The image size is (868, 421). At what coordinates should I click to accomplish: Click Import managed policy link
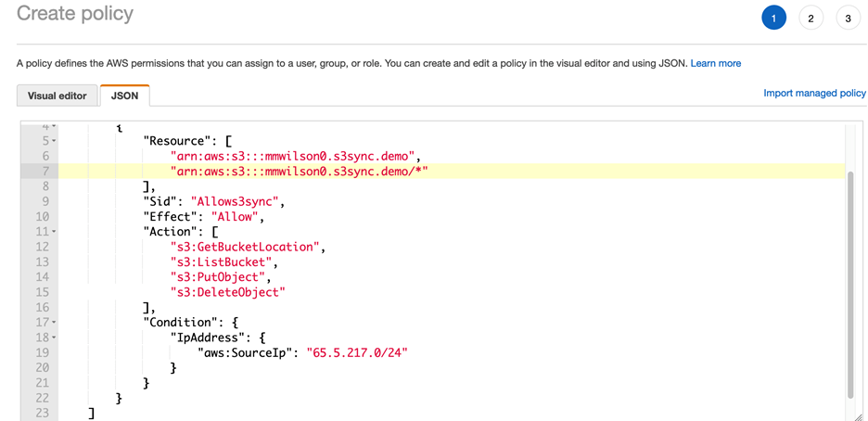[814, 93]
